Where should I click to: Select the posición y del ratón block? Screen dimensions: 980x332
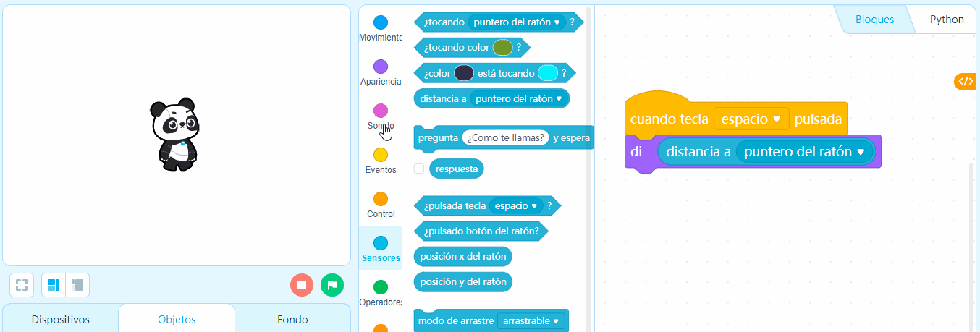[x=463, y=281]
